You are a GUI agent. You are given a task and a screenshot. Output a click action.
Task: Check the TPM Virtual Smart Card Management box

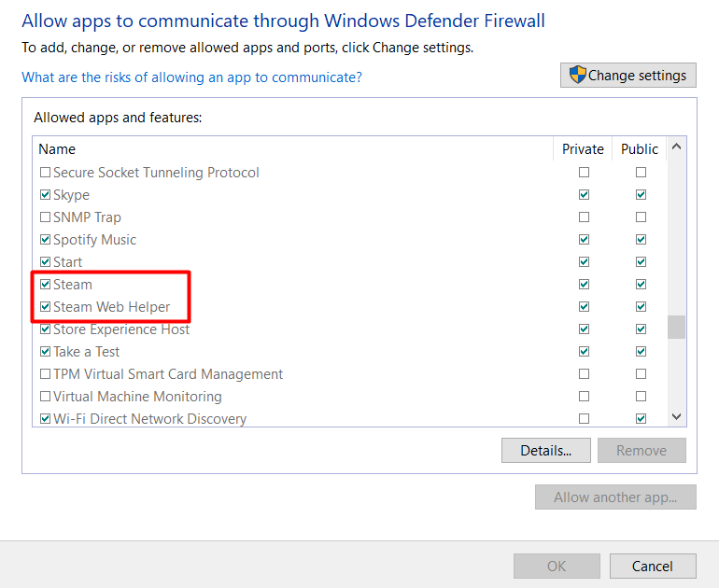[45, 374]
